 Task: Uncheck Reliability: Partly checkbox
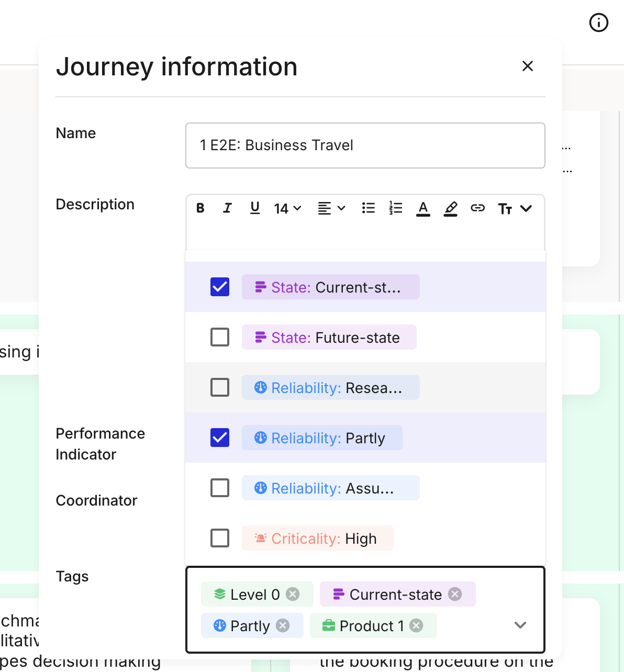[x=220, y=438]
